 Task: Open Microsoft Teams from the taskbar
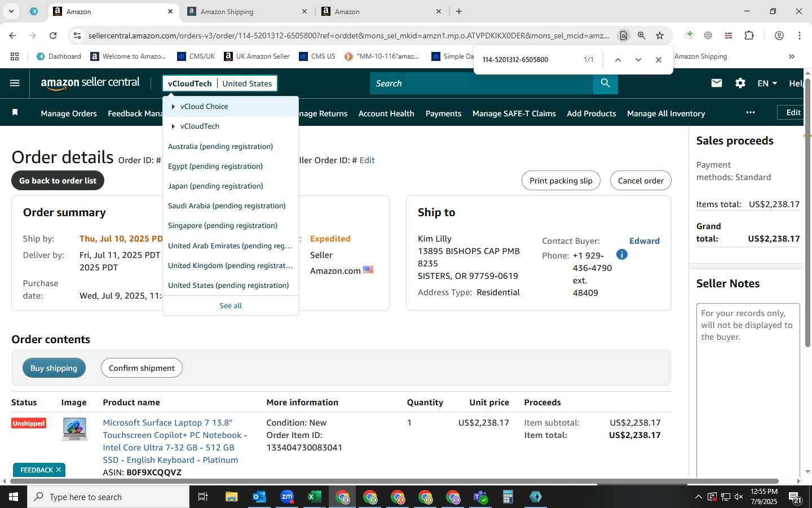click(x=480, y=497)
